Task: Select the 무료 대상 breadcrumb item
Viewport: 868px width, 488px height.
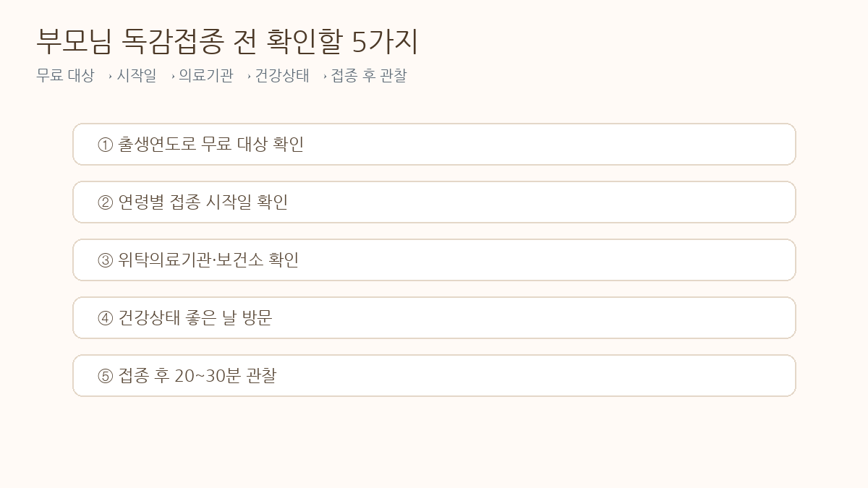Action: 65,75
